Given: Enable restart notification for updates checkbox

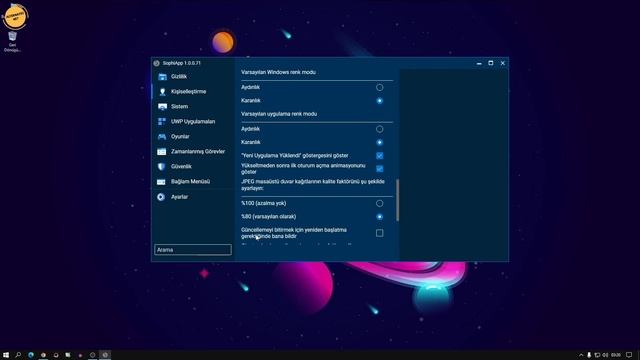Looking at the screenshot, I should [380, 233].
